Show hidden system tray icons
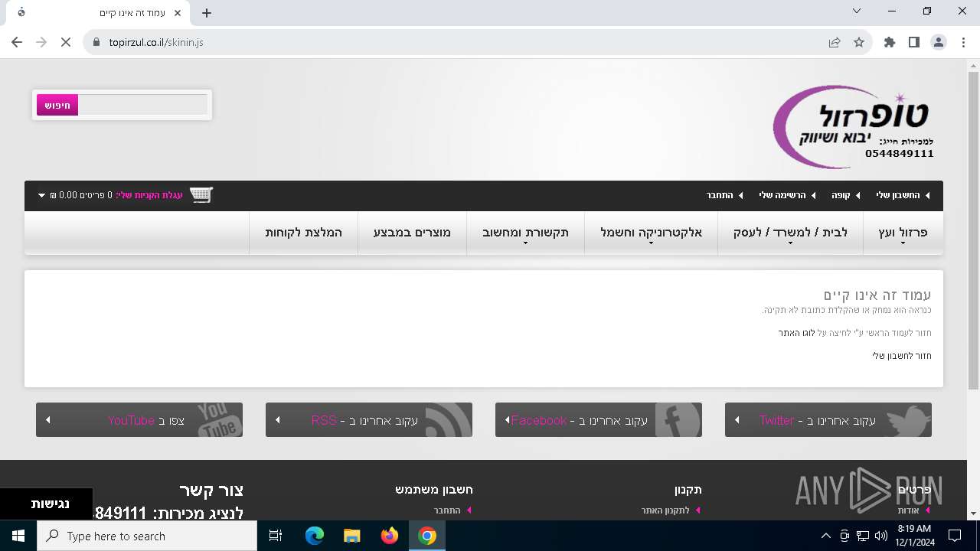Screen dimensions: 980x551 tap(825, 536)
